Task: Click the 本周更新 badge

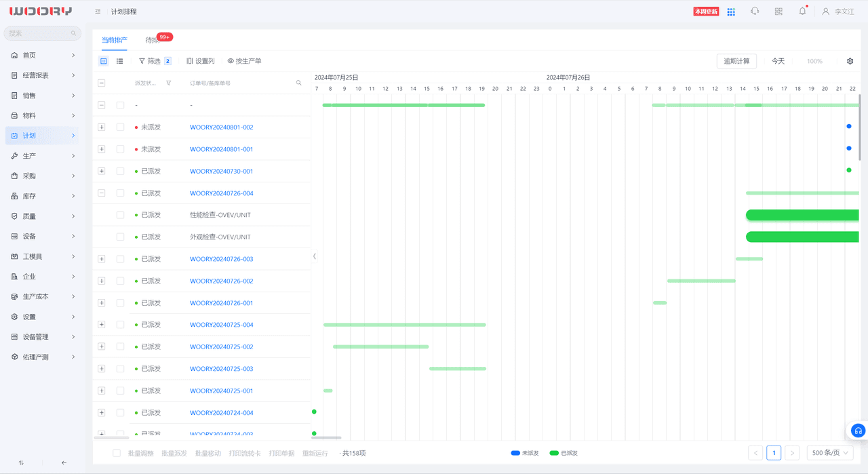Action: [706, 12]
